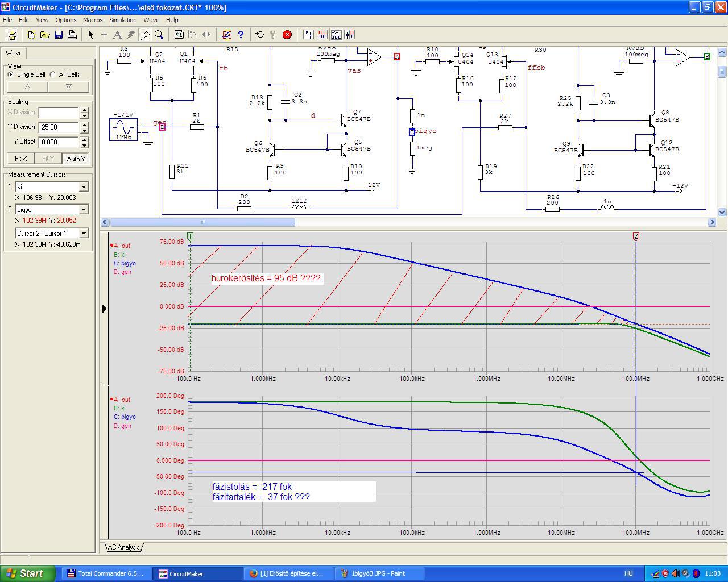Screen dimensions: 728x582
Task: Select the Text tool (A icon)
Action: coord(117,35)
